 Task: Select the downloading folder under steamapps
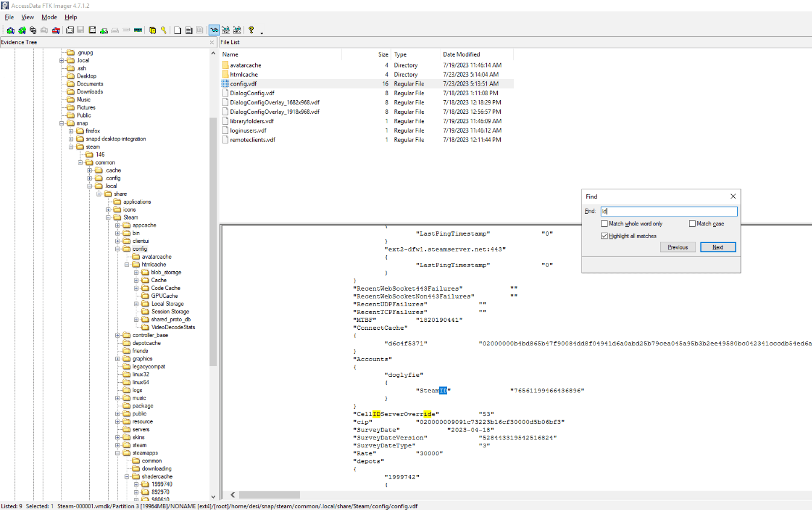(x=157, y=468)
